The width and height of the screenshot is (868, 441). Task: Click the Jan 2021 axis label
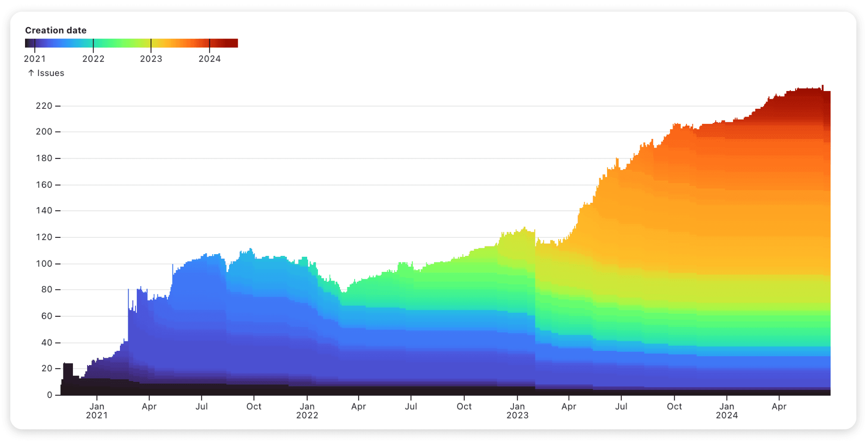pos(97,411)
